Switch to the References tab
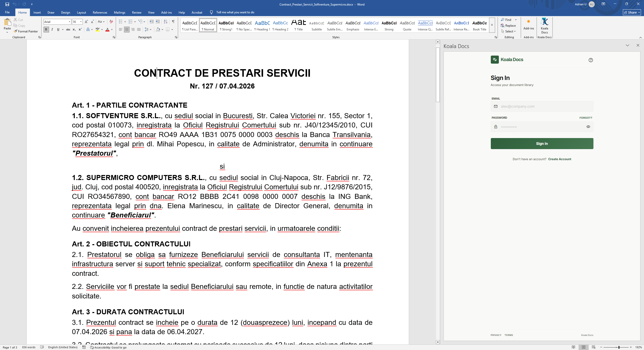 click(100, 12)
